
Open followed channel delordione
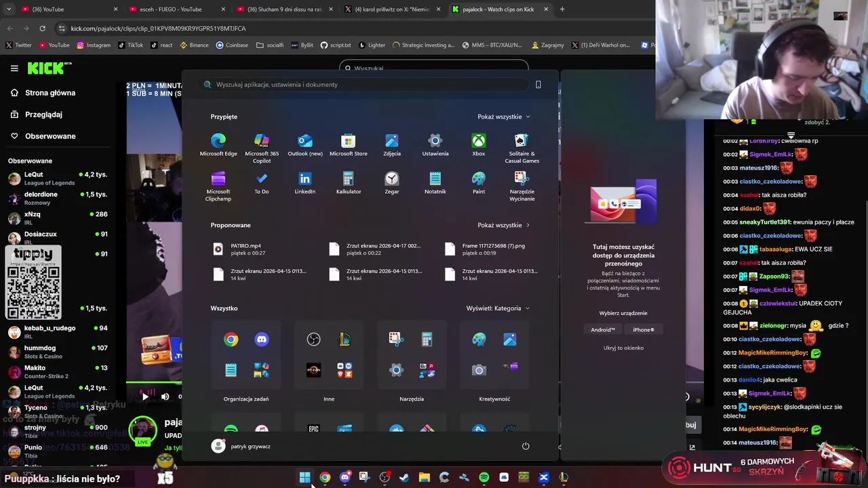click(58, 198)
